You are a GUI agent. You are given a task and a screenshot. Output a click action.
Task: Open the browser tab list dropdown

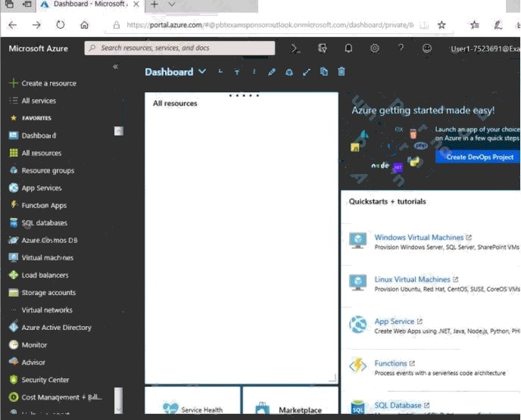[x=172, y=5]
